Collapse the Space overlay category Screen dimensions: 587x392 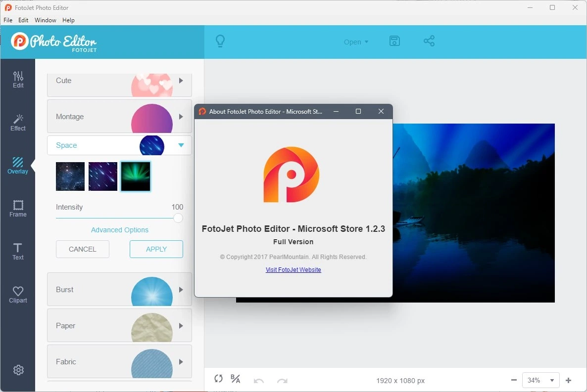[x=119, y=145]
